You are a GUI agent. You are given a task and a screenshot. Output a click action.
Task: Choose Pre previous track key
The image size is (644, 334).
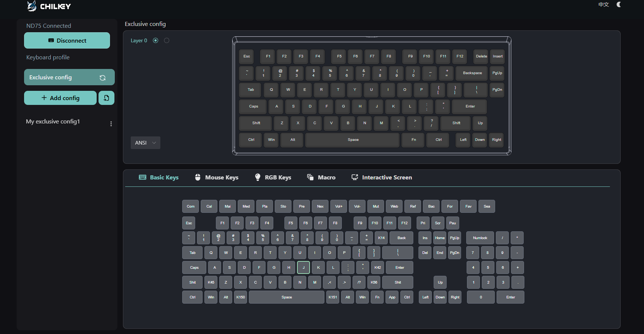coord(302,206)
